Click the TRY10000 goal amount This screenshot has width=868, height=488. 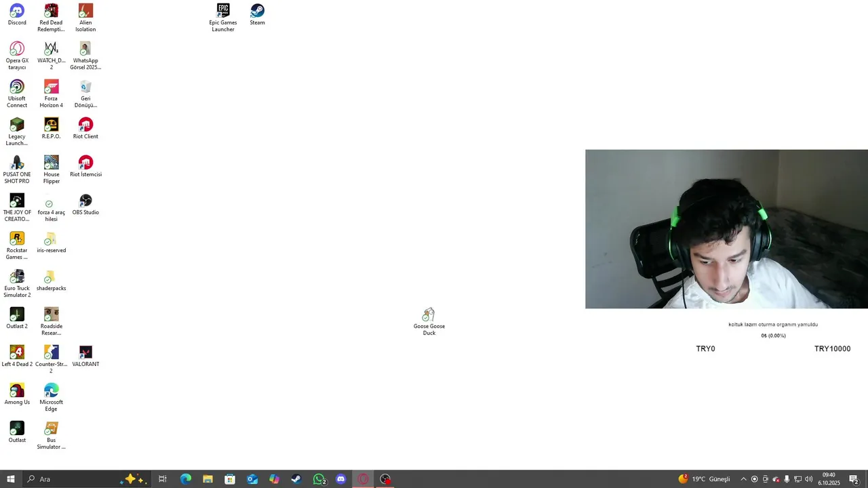pyautogui.click(x=832, y=348)
